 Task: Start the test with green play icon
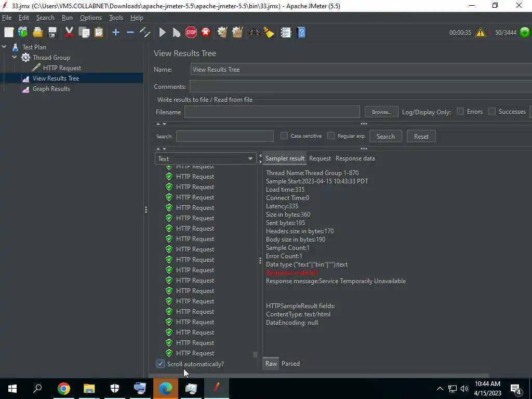click(162, 33)
